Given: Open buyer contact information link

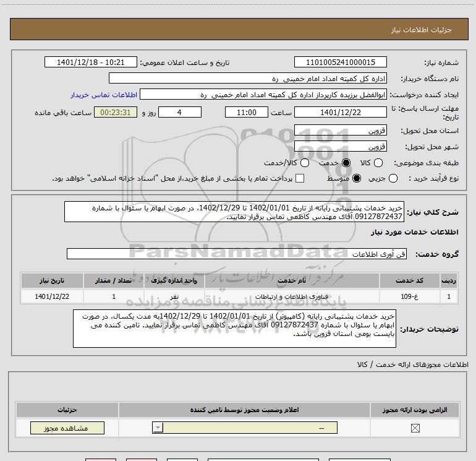Looking at the screenshot, I should pos(104,95).
